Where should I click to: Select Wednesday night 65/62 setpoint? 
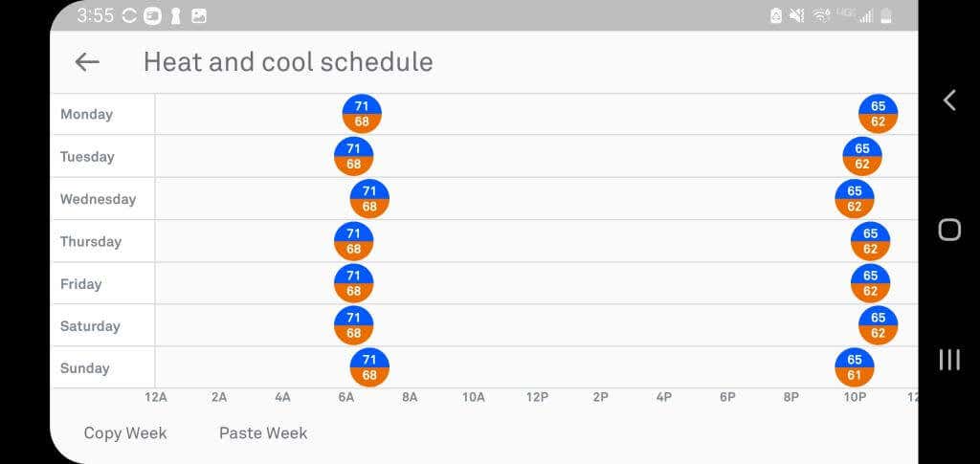coord(855,199)
